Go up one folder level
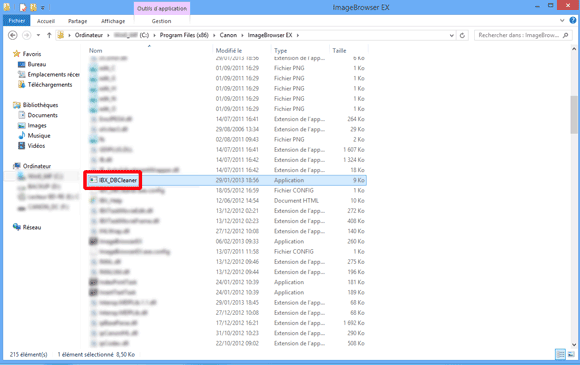580x365 pixels. (x=49, y=35)
